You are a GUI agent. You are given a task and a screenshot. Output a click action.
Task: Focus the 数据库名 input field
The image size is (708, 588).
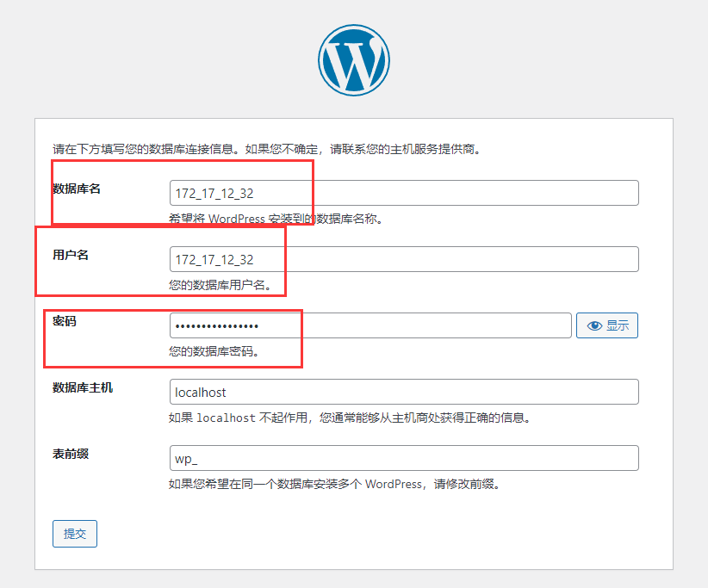click(404, 193)
